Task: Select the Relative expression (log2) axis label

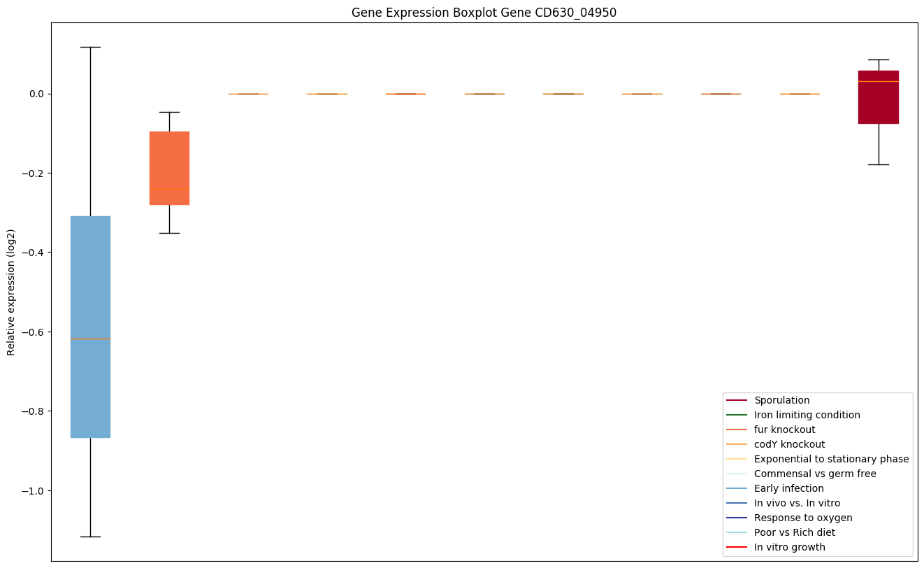Action: (x=11, y=292)
